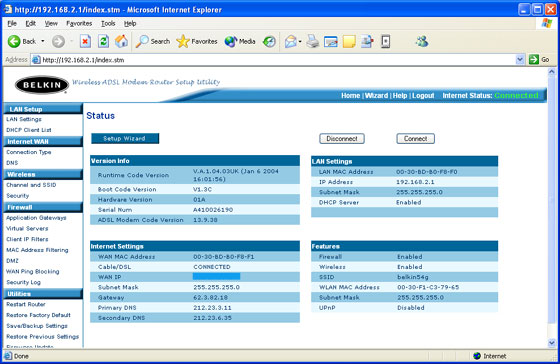Screen dimensions: 560x364
Task: Open Restore Previous Settings
Action: click(x=42, y=336)
